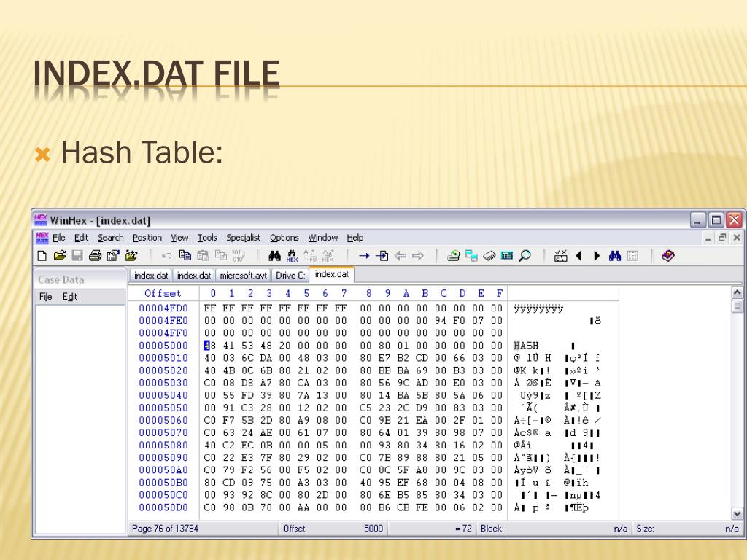Open the Options menu

click(285, 237)
